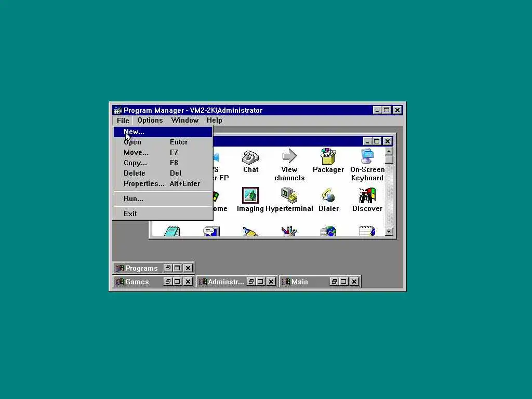Click the Main group icon
Viewport: 532px width, 399px height.
pyautogui.click(x=286, y=282)
